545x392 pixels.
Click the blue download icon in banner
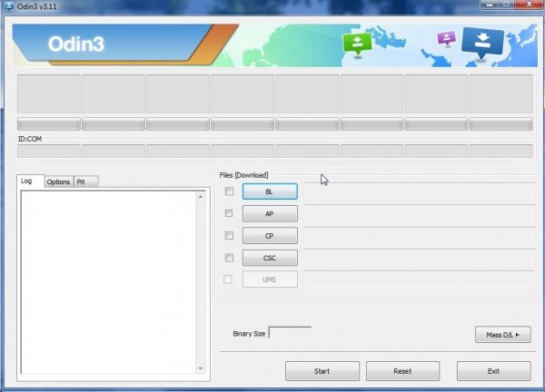482,44
